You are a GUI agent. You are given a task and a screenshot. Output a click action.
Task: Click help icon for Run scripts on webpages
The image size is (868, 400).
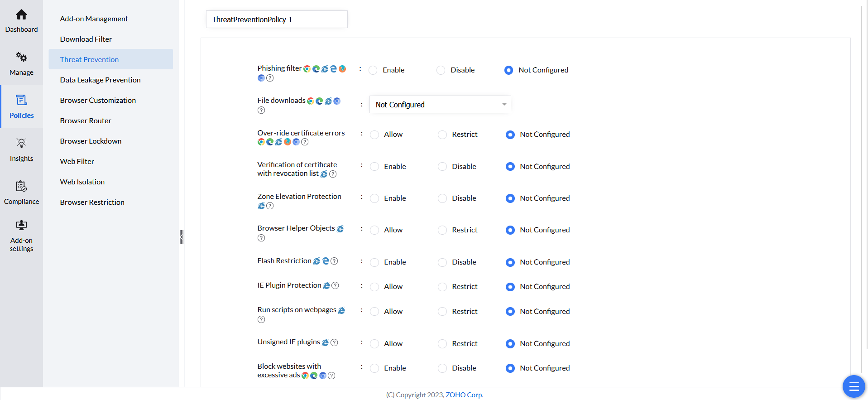point(261,319)
